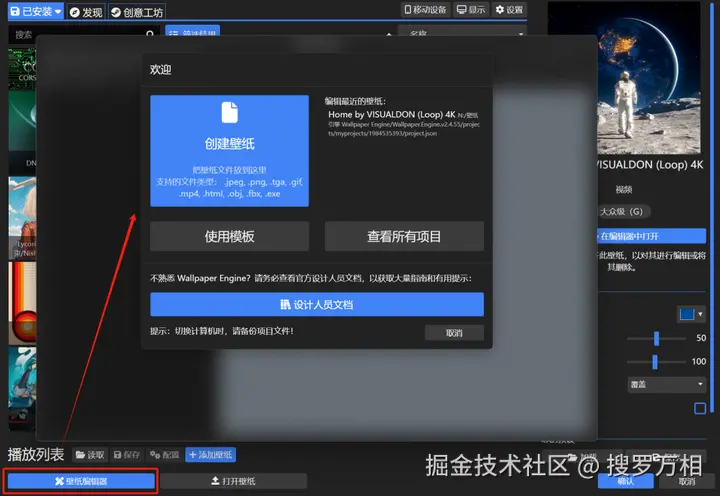Click the sort direction arrow icon

(389, 34)
